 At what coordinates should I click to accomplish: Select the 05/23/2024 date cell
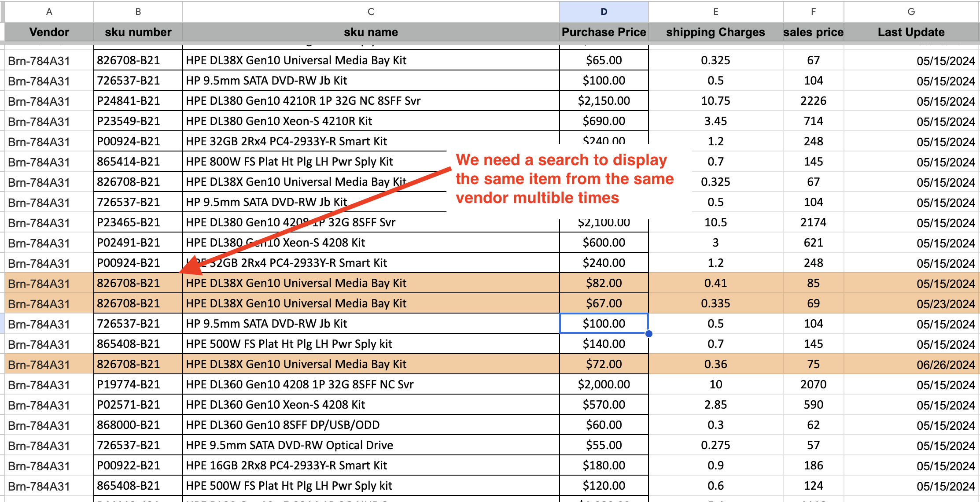pos(911,303)
